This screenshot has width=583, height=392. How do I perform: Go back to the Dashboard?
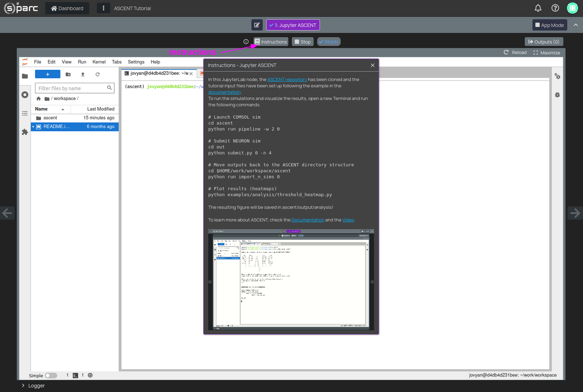(67, 8)
